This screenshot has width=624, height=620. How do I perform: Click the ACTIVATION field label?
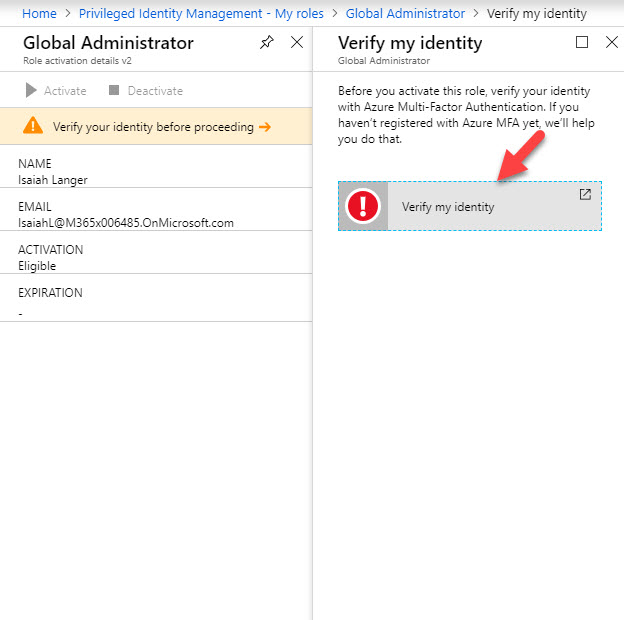(x=51, y=250)
